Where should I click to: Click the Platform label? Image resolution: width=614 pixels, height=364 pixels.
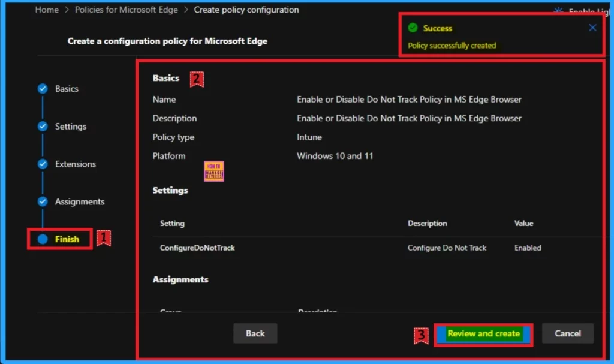(x=169, y=156)
